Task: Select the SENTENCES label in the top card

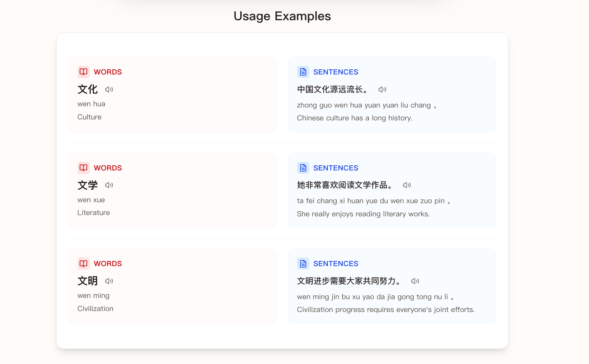Action: 336,72
